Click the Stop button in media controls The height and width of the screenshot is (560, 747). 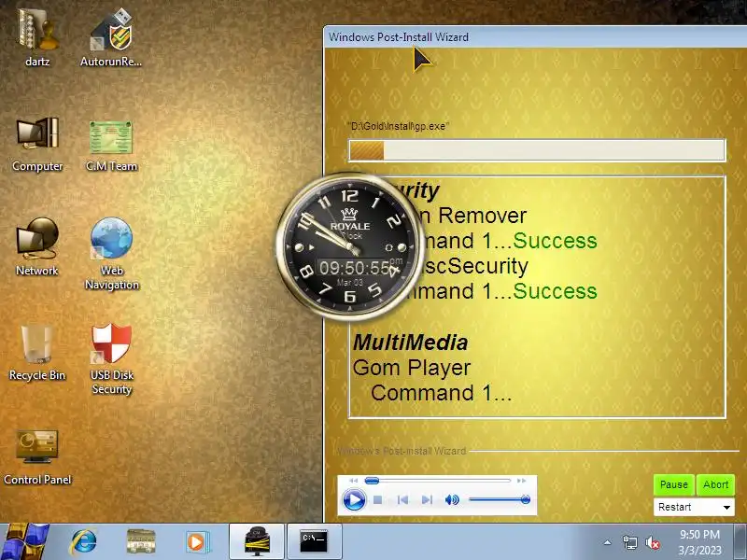(378, 500)
